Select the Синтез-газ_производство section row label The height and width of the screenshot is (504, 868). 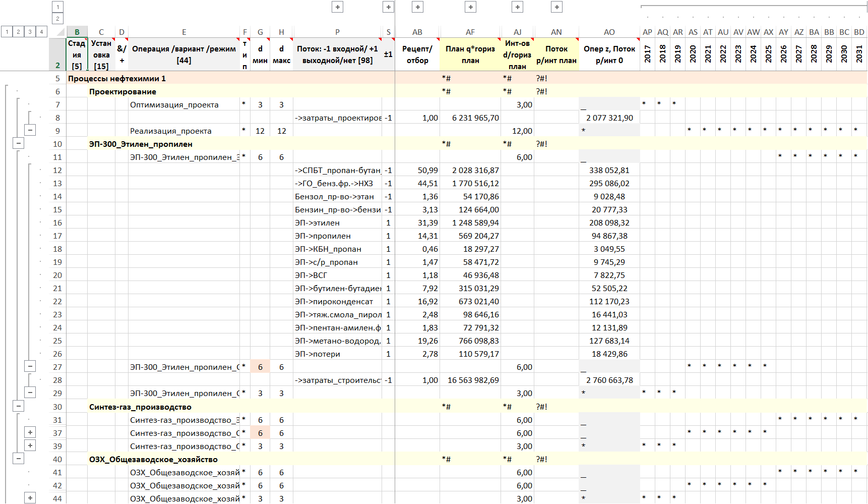[140, 407]
